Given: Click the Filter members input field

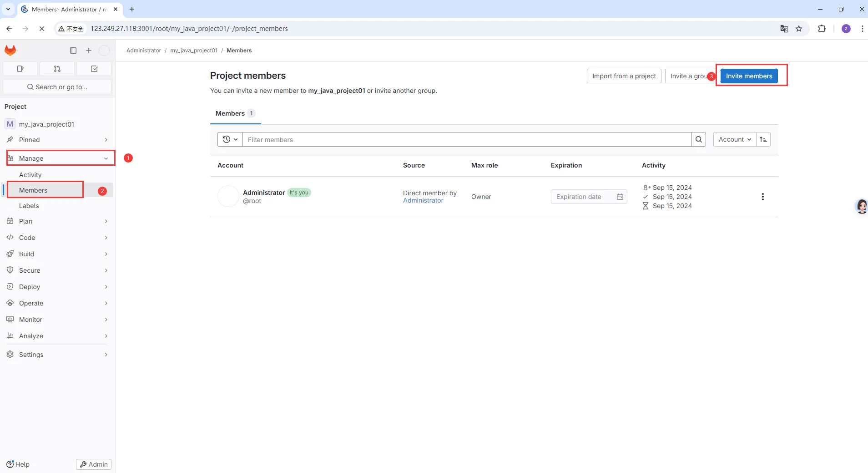Looking at the screenshot, I should pos(467,139).
